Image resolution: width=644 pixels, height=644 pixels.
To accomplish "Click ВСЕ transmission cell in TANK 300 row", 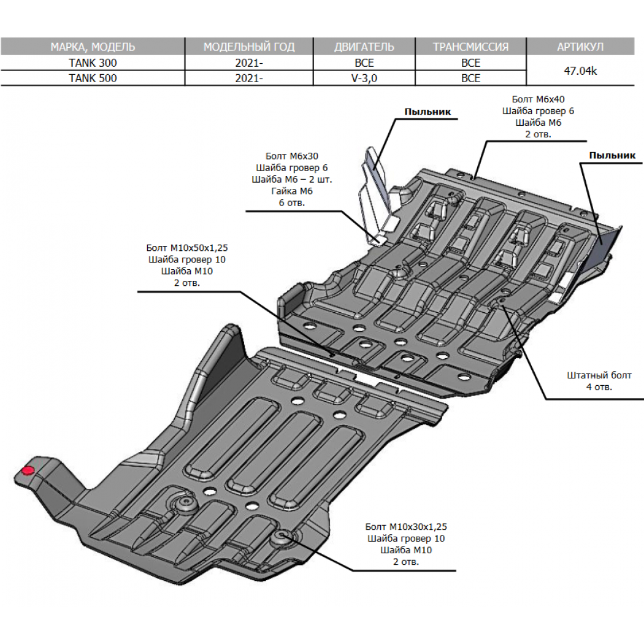I will [470, 63].
